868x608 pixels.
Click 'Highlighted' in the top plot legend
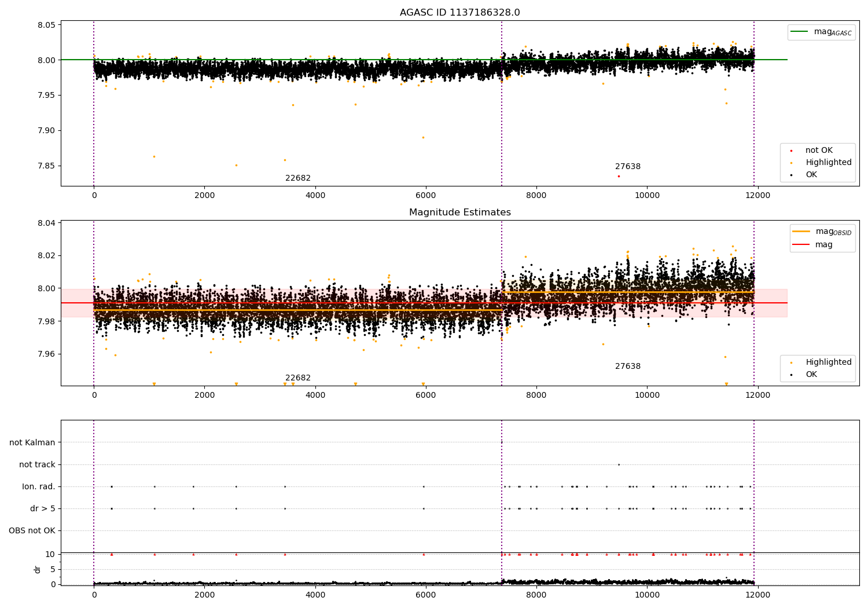(828, 163)
